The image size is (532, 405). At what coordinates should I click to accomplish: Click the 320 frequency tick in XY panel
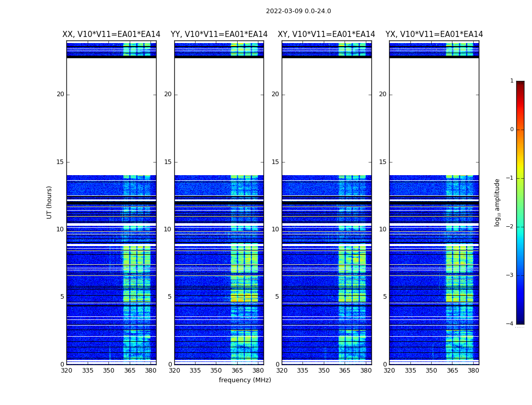[282, 371]
